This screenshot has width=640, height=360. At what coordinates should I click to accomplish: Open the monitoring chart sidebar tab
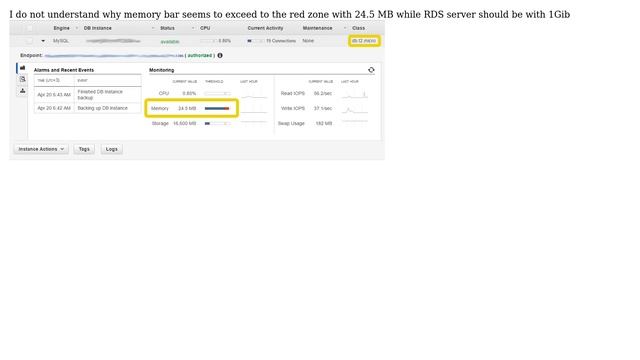(x=22, y=68)
